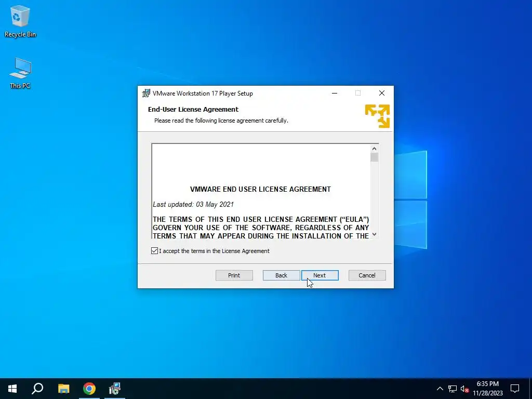
Task: Cancel the VMware Player setup
Action: click(x=367, y=275)
